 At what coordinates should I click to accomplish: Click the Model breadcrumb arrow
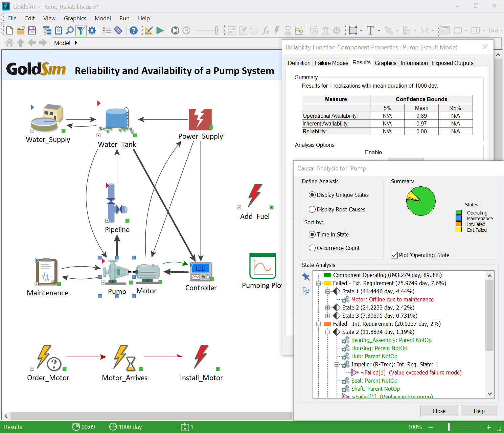[x=76, y=43]
